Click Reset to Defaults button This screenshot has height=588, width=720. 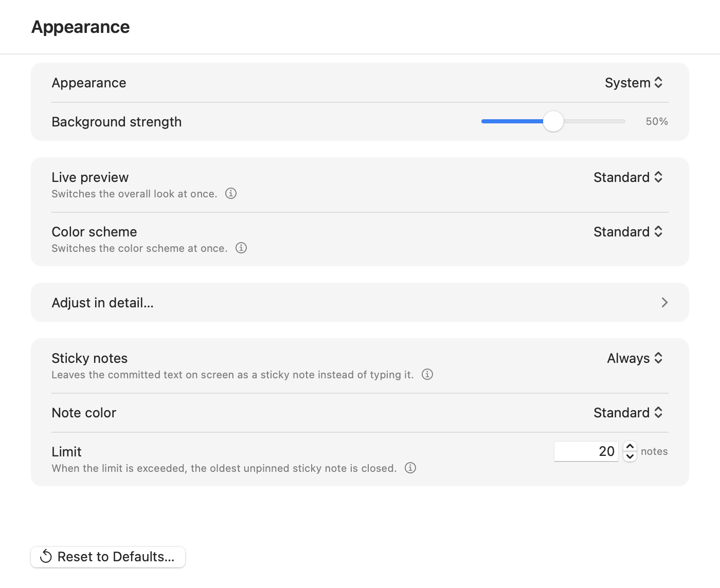pos(108,557)
